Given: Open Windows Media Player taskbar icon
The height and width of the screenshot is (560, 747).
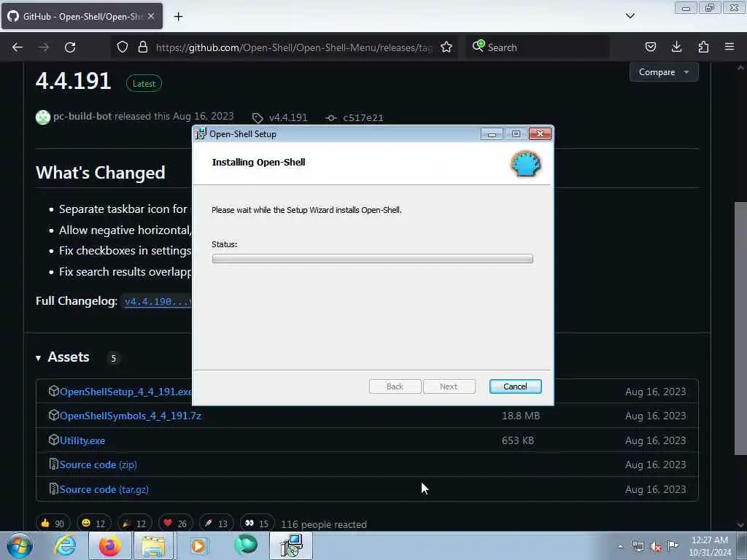Looking at the screenshot, I should tap(198, 546).
